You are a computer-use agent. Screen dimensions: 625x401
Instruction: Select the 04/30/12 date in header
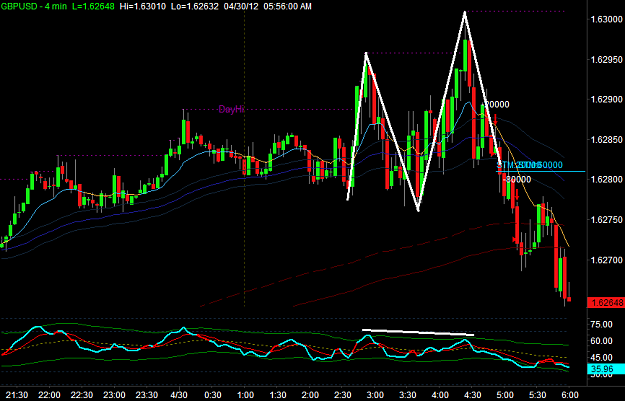[x=239, y=6]
